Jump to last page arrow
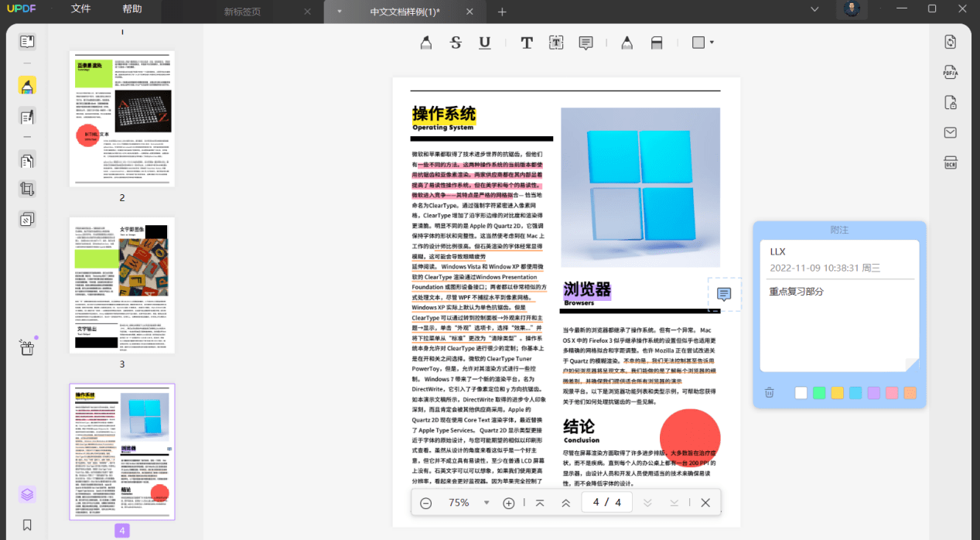980x540 pixels. [674, 503]
